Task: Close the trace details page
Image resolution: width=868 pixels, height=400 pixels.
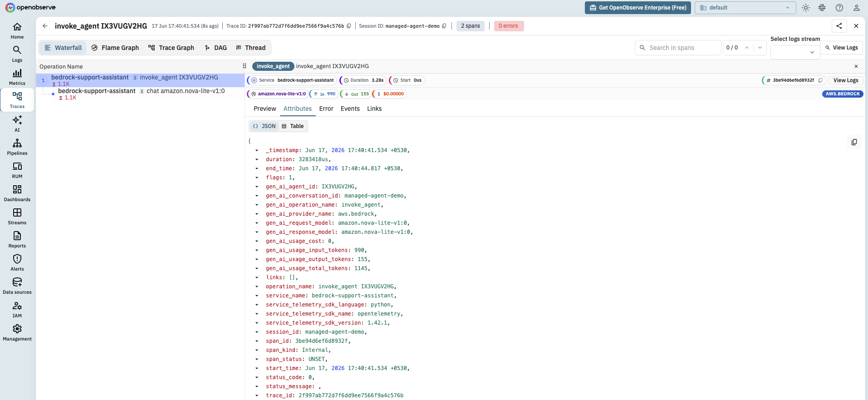Action: tap(856, 26)
